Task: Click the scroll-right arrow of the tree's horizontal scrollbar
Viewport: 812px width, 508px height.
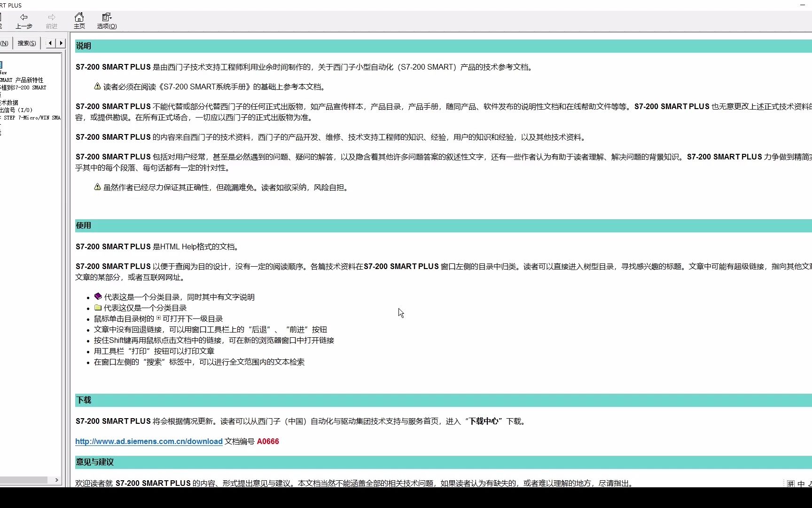Action: pos(56,480)
